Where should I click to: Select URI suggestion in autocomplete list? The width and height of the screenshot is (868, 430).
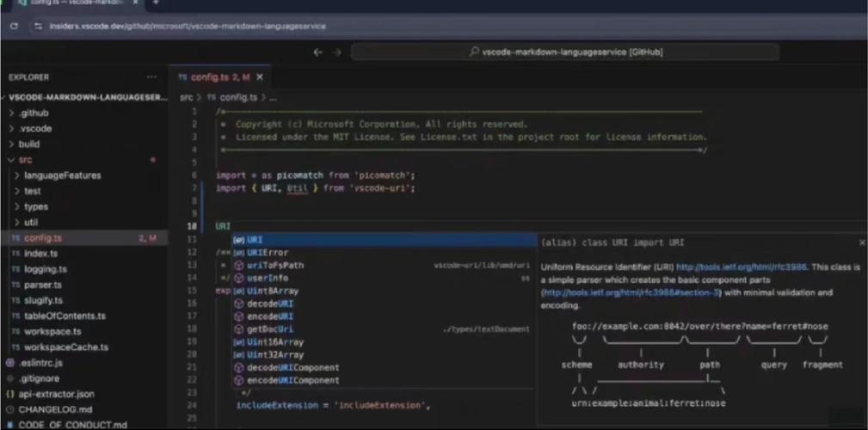(x=385, y=240)
